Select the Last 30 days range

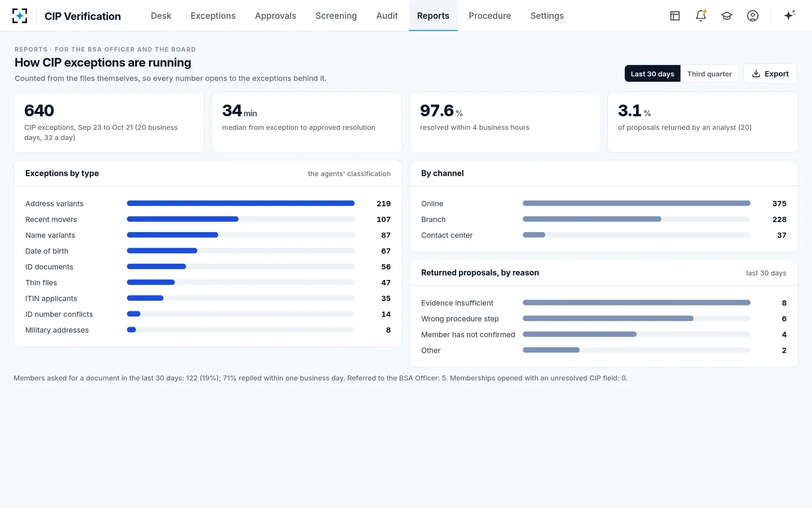click(652, 74)
